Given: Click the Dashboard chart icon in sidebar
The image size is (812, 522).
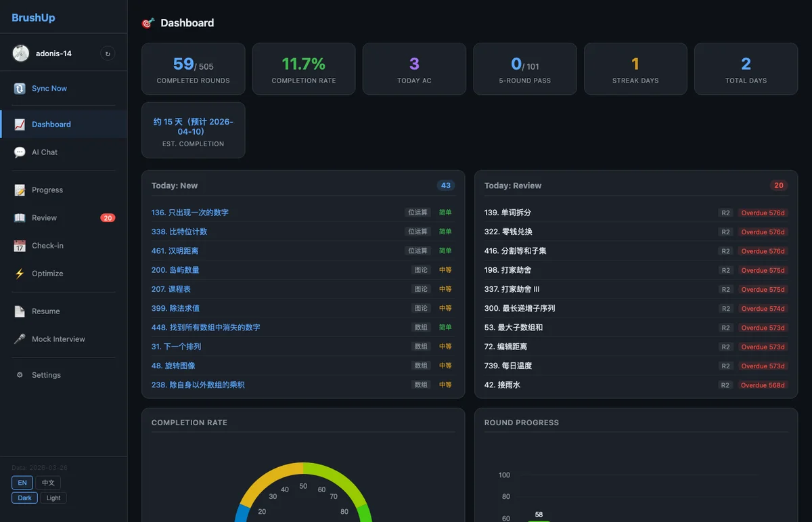Looking at the screenshot, I should click(x=20, y=125).
